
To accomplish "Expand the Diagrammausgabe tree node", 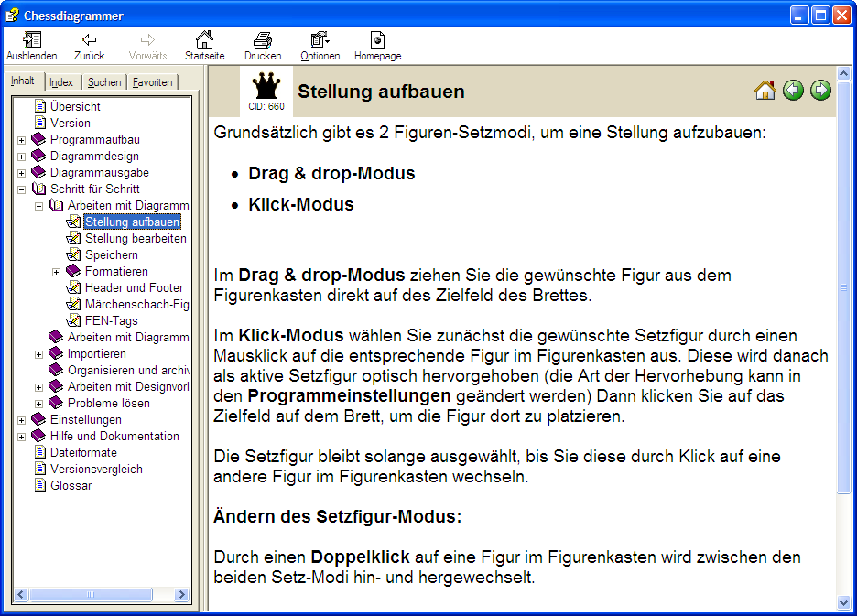I will tap(21, 173).
